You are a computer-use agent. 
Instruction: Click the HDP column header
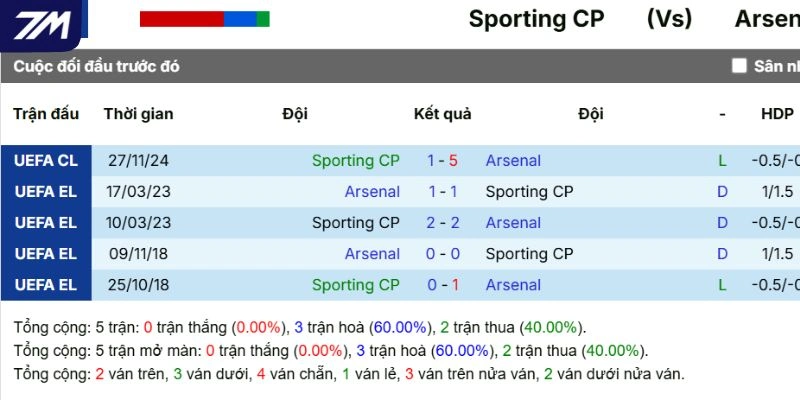[x=777, y=113]
